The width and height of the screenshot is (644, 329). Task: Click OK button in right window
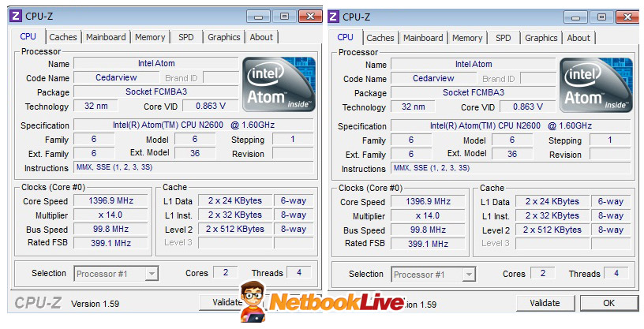(608, 303)
